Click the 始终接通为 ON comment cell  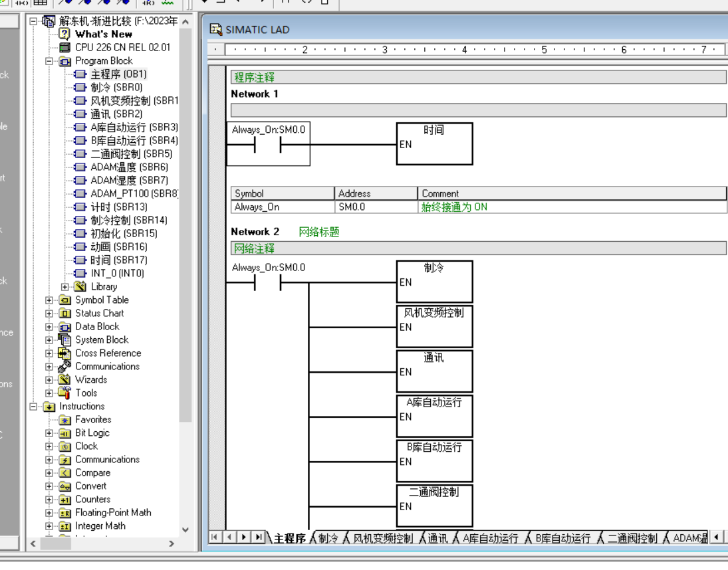tap(572, 207)
